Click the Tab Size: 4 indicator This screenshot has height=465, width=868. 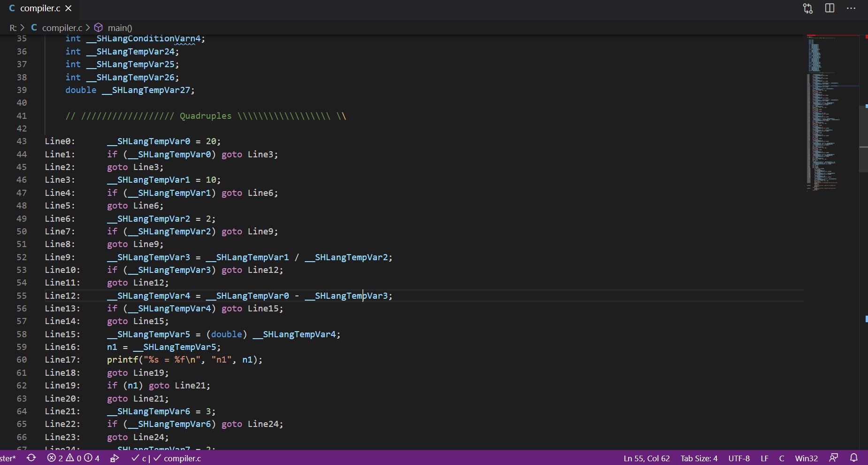(699, 458)
